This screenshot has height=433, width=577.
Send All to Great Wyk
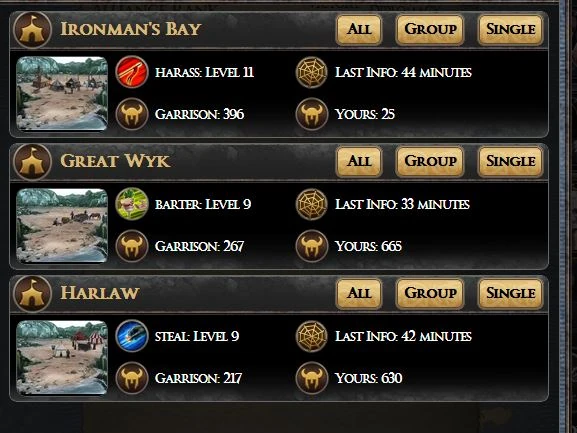[x=359, y=162]
